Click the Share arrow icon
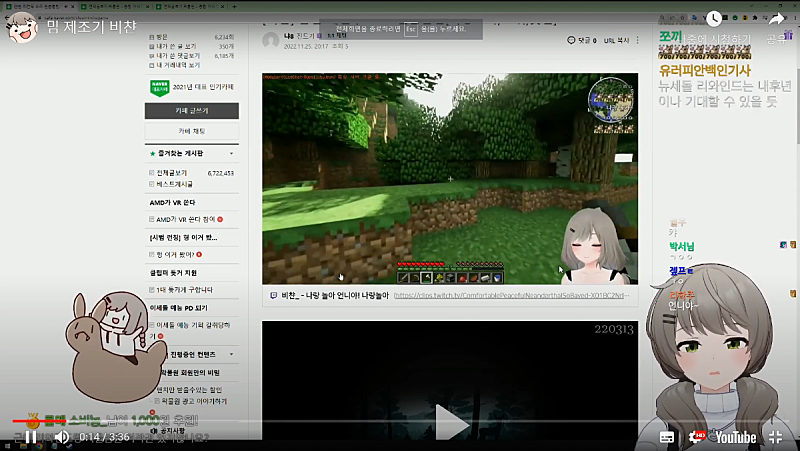800x451 pixels. tap(778, 20)
